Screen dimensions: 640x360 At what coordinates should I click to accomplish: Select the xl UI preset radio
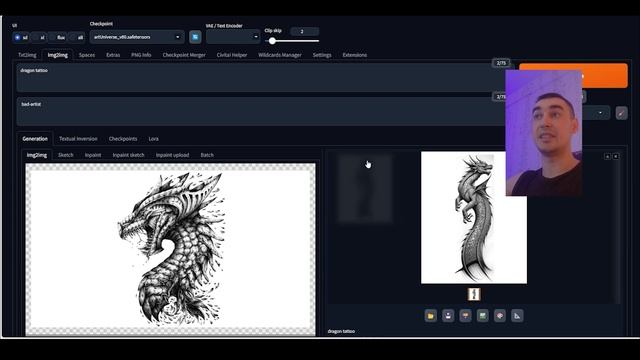38,38
